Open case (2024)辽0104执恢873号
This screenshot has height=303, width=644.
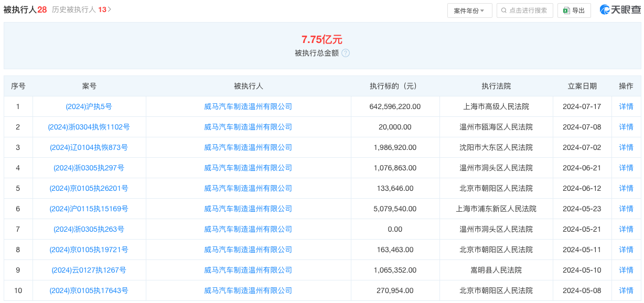click(x=89, y=147)
